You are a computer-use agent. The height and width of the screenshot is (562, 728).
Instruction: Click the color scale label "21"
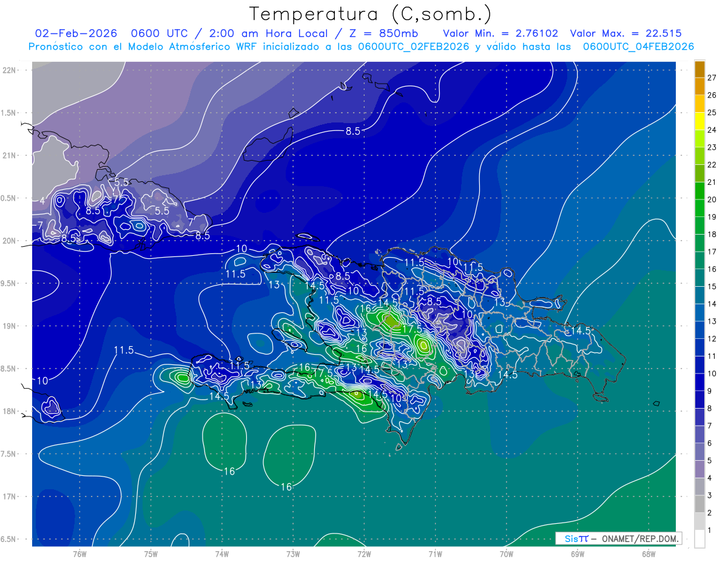pyautogui.click(x=712, y=182)
